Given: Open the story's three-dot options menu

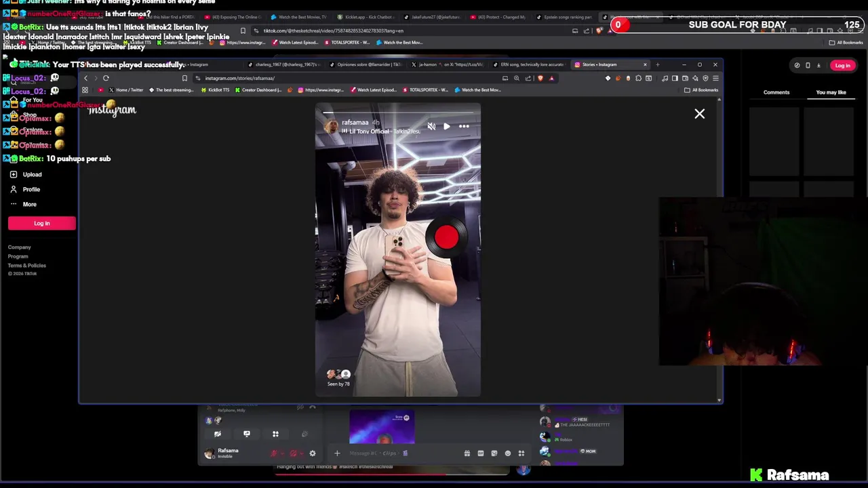Looking at the screenshot, I should pos(464,126).
